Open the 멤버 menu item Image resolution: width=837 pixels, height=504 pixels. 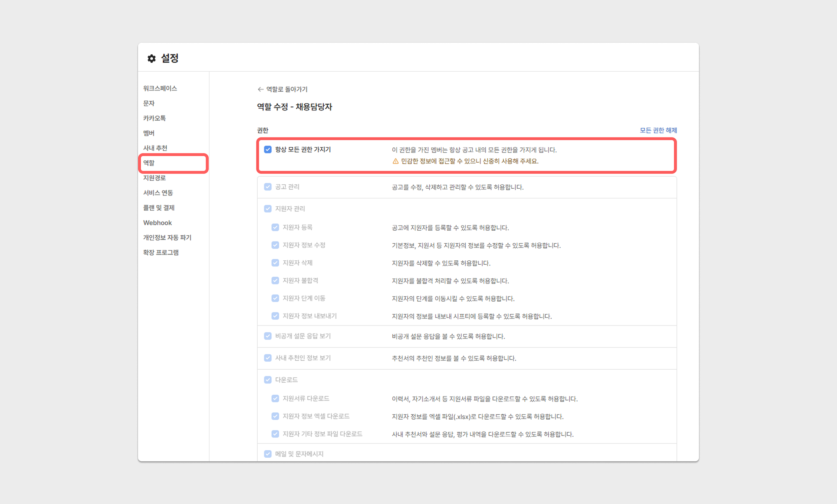click(149, 133)
